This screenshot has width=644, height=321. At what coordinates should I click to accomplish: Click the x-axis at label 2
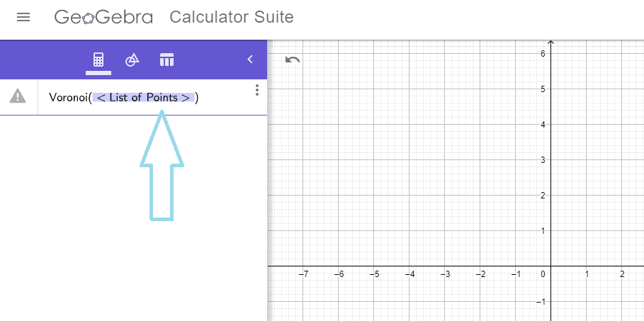(622, 266)
